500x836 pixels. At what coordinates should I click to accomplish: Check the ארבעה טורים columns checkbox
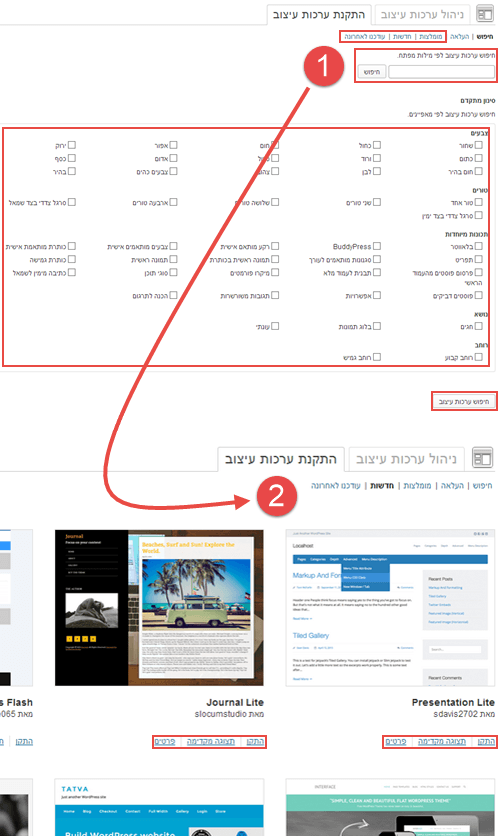click(x=173, y=202)
